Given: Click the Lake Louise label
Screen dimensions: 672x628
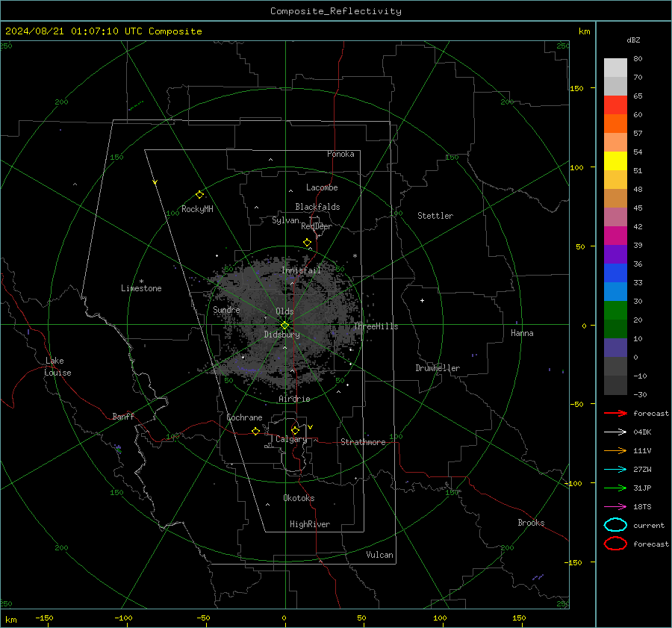Looking at the screenshot, I should pos(57,367).
